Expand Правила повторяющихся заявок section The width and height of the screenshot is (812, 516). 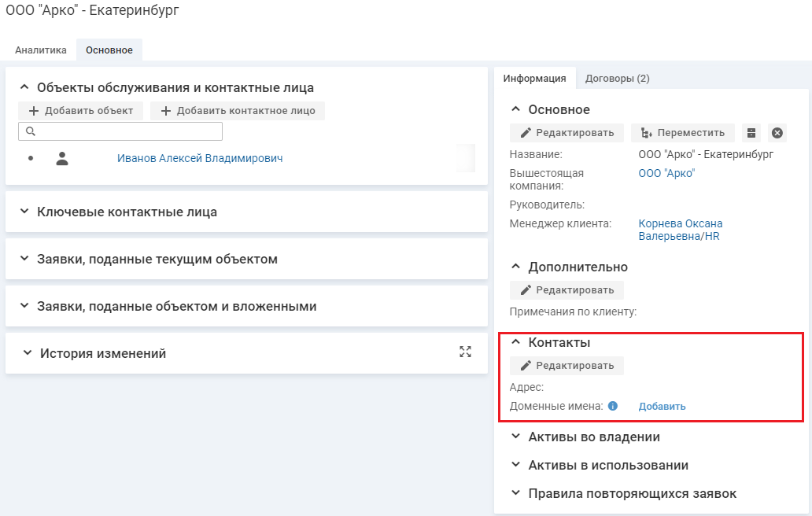(516, 493)
